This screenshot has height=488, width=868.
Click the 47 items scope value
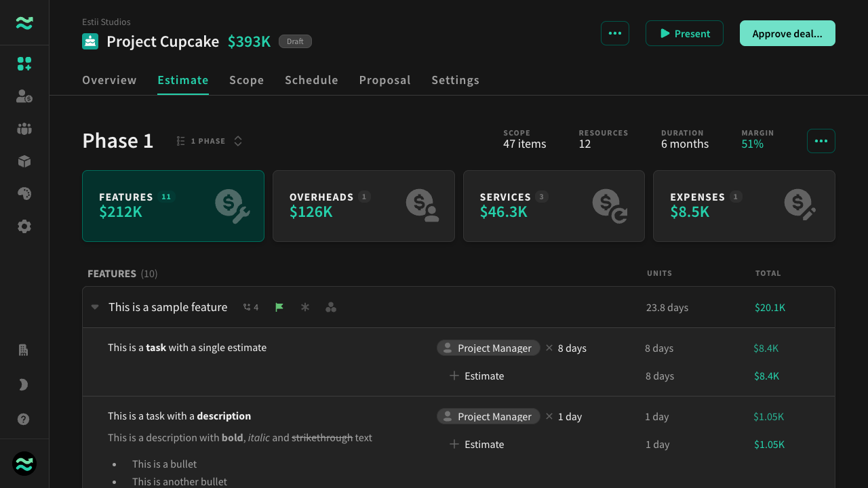pos(525,144)
